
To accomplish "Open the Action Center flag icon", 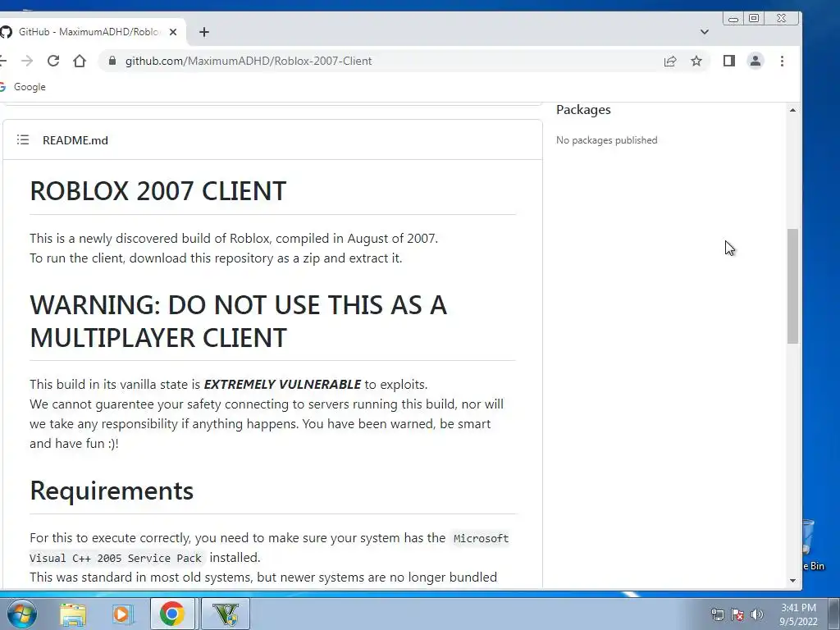I will coord(737,614).
